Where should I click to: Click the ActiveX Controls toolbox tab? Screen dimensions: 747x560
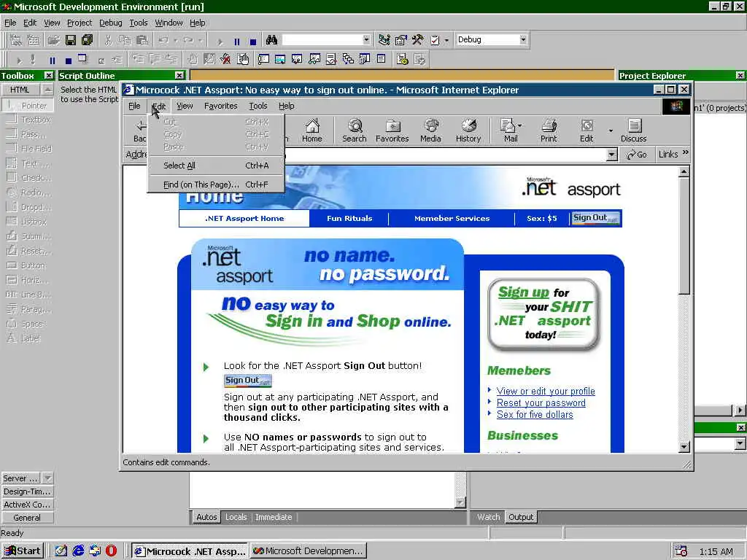click(27, 505)
